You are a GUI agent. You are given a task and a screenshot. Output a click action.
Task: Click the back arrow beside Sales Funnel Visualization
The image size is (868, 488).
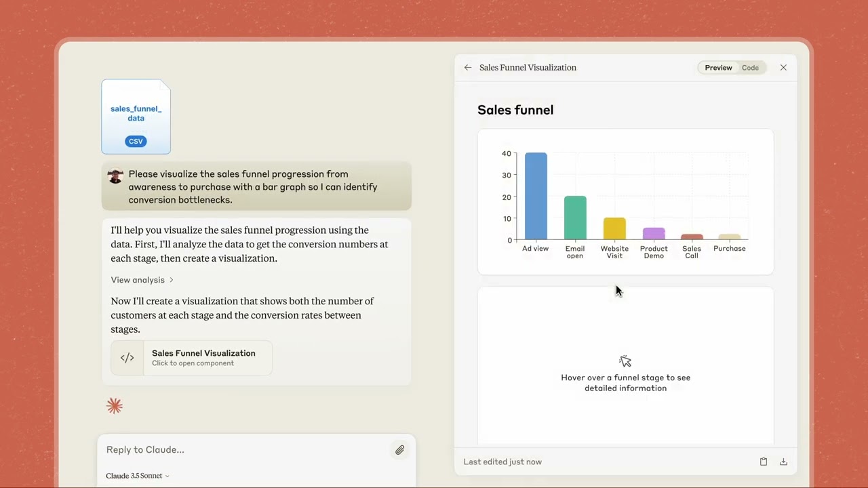(467, 68)
